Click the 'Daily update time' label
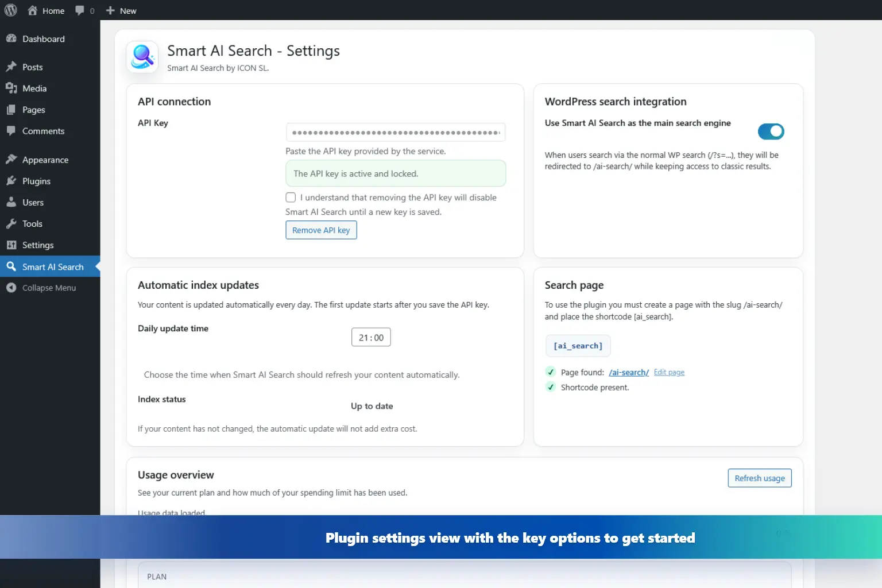 point(173,328)
